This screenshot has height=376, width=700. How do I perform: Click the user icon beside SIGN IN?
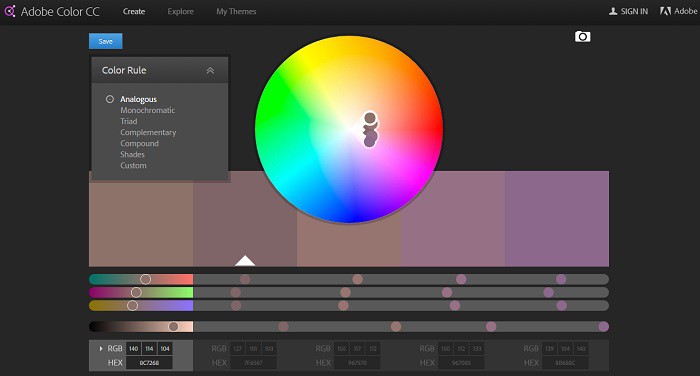click(613, 11)
